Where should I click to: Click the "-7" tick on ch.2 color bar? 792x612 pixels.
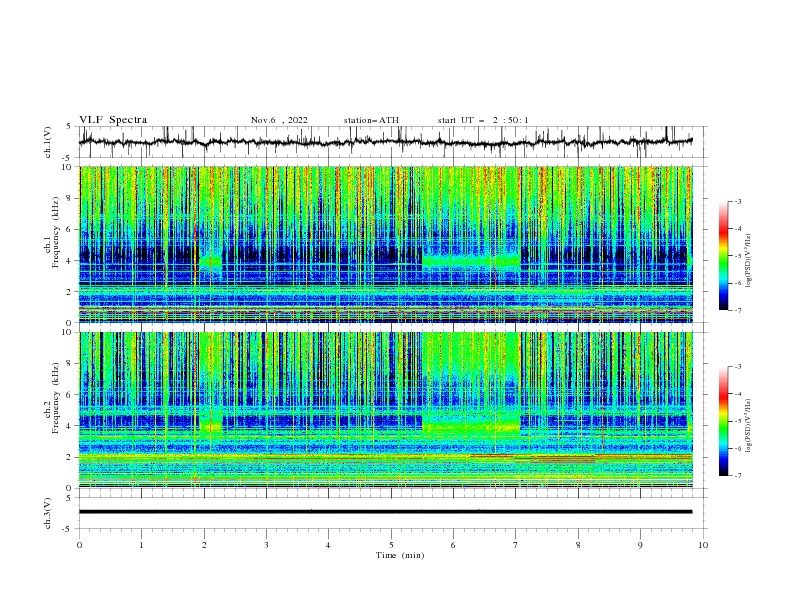tap(738, 475)
